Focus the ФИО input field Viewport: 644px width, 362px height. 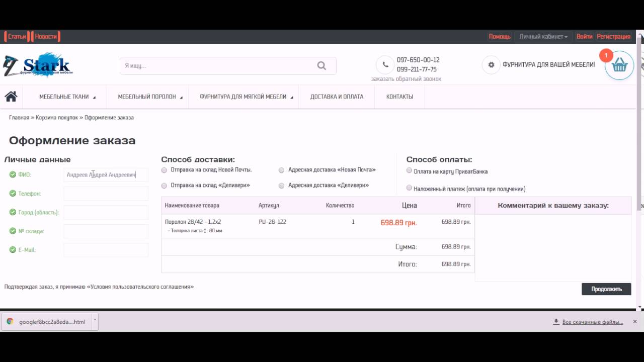pos(106,174)
